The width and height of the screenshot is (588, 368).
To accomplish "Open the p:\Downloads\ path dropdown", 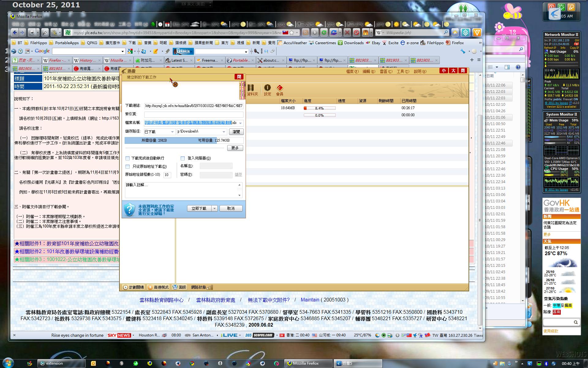I will (224, 132).
